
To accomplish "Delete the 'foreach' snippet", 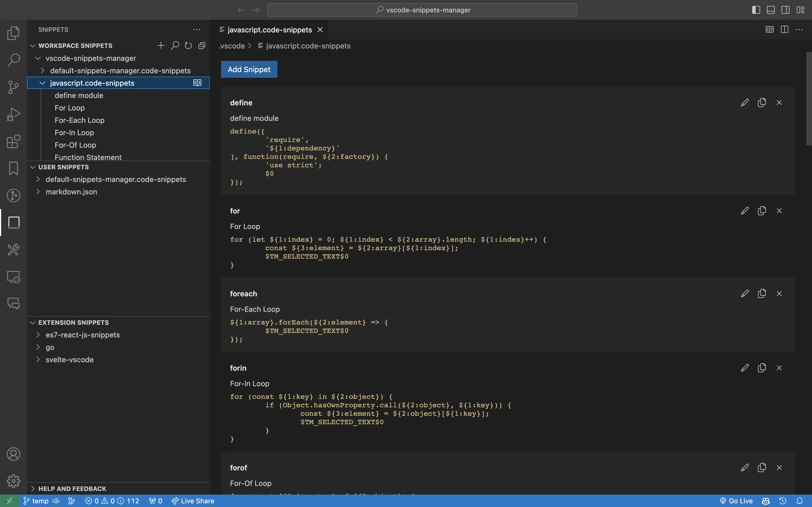I will coord(779,294).
